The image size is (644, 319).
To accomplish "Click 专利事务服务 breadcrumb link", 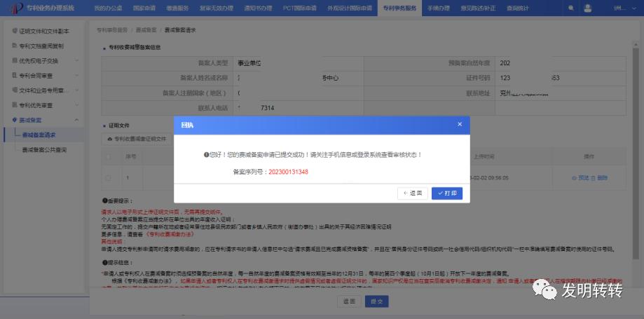I will pos(111,30).
